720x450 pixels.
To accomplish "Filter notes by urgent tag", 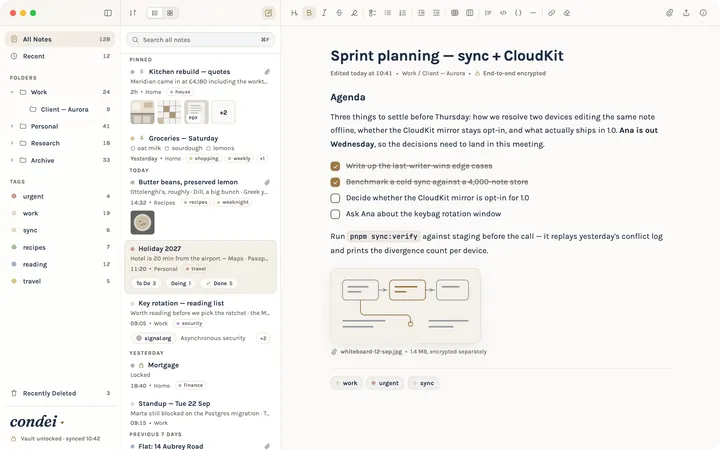I will tap(60, 196).
